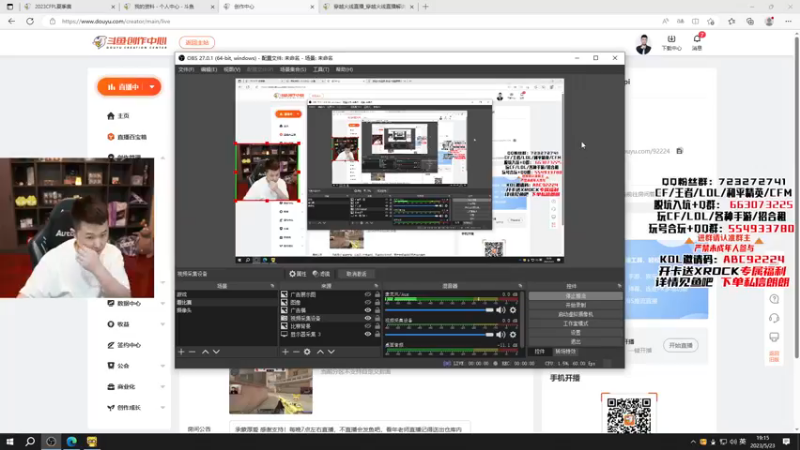Toggle visibility of 显示器采集 3 source
Screen dimensions: 800x450
(367, 334)
